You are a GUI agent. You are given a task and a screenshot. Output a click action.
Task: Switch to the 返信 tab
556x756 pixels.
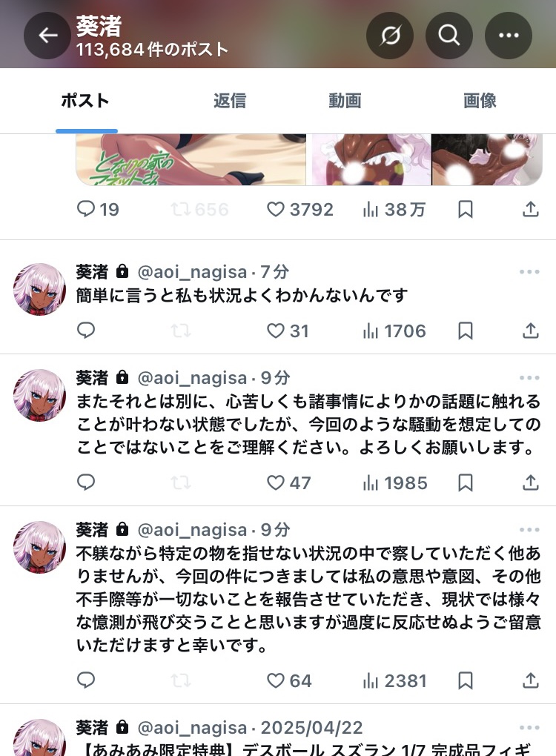coord(230,101)
